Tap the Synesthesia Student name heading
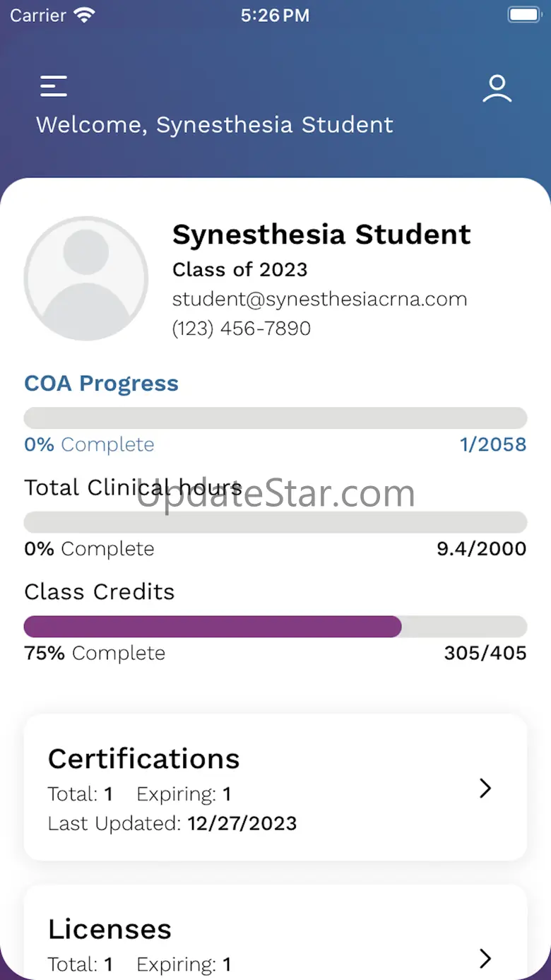Image resolution: width=551 pixels, height=980 pixels. pos(321,235)
